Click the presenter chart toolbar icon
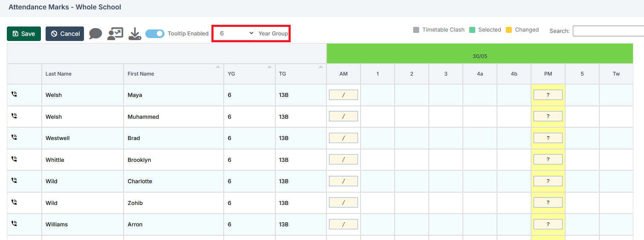 115,34
